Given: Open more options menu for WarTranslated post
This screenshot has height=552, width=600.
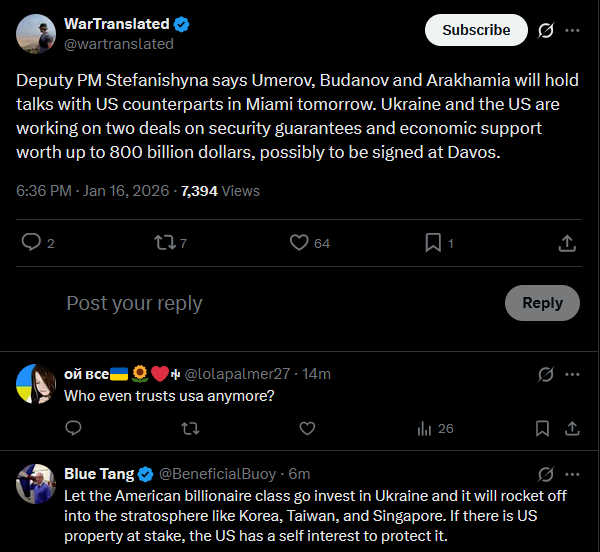Looking at the screenshot, I should 572,30.
